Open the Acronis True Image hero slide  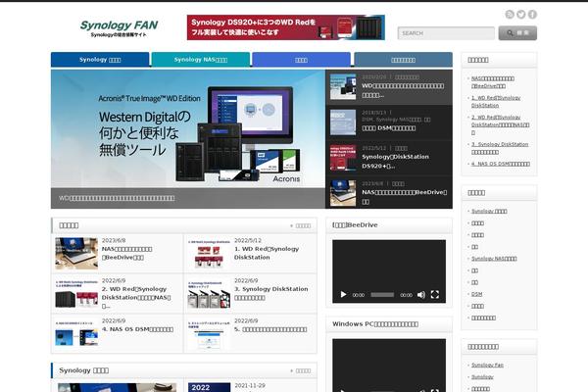click(188, 139)
